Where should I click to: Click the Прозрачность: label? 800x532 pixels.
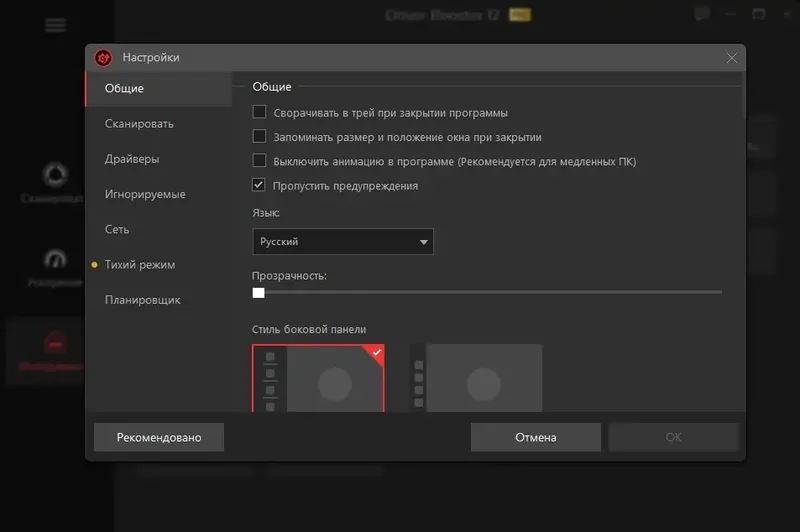tap(289, 276)
